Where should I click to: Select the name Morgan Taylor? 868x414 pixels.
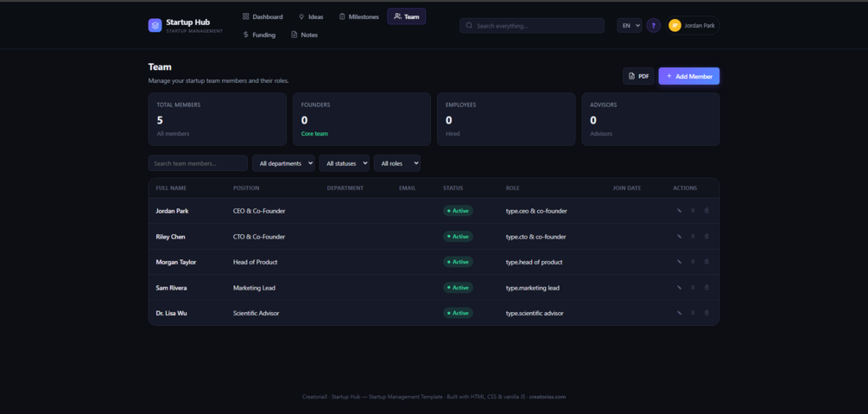176,262
